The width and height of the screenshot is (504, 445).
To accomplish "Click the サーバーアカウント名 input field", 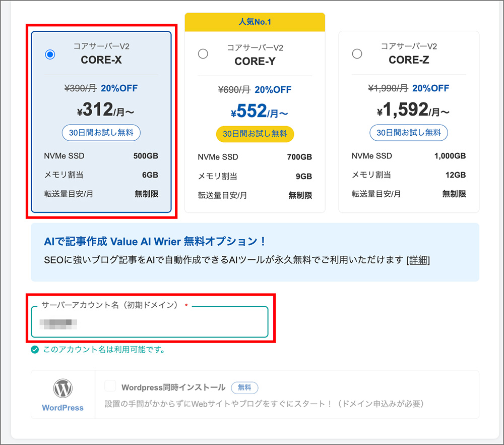I will [150, 322].
